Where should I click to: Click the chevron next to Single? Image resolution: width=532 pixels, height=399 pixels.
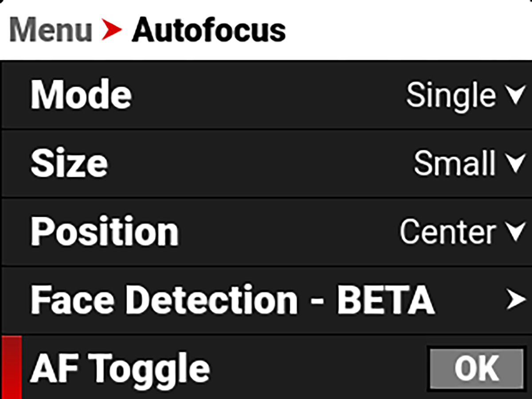[x=516, y=95]
